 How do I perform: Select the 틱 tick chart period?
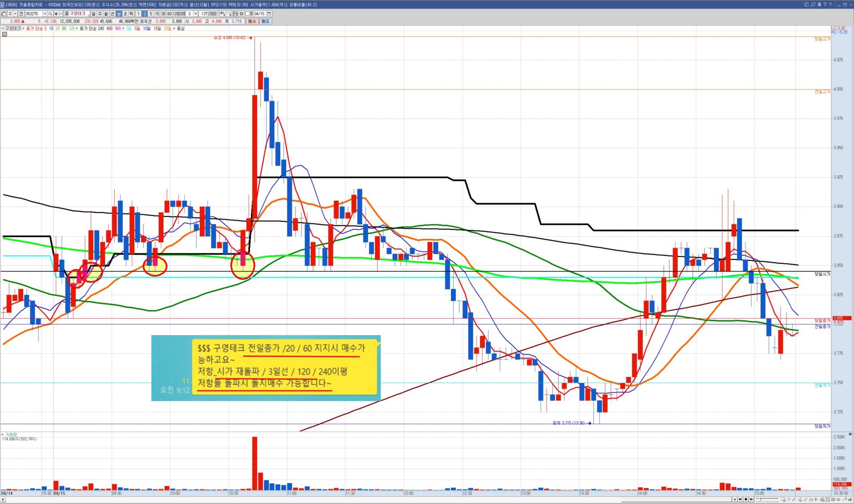(131, 14)
